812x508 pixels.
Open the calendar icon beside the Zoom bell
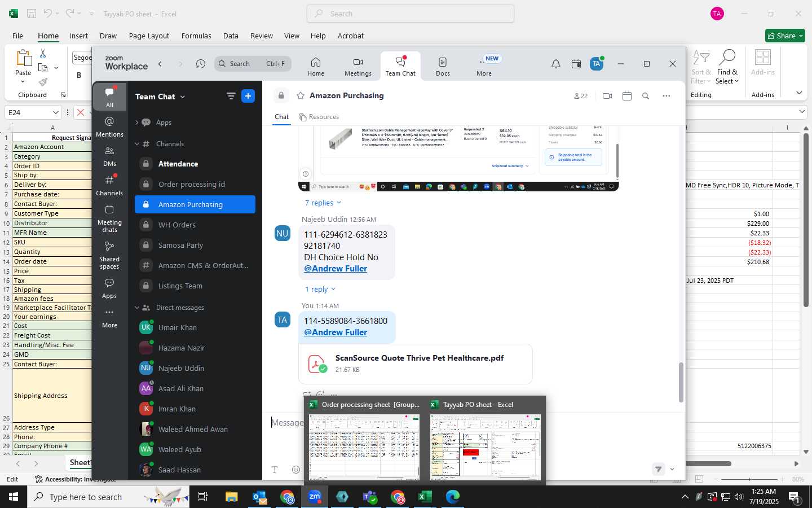tap(576, 64)
